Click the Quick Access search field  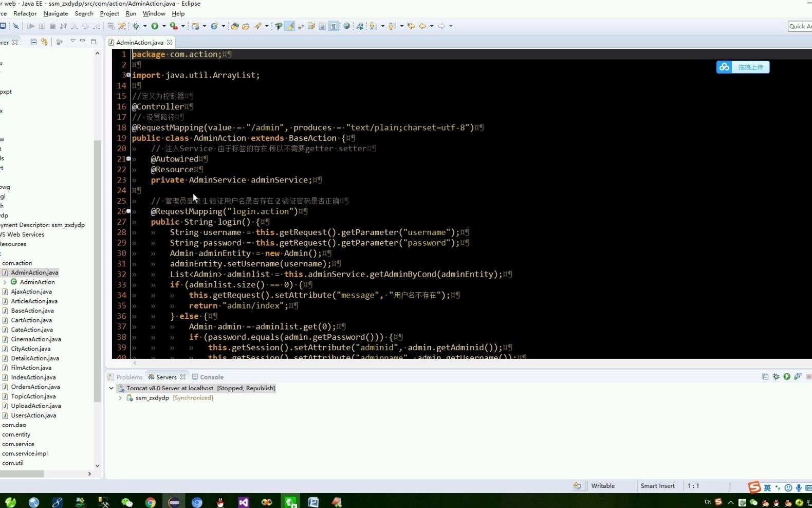[800, 26]
